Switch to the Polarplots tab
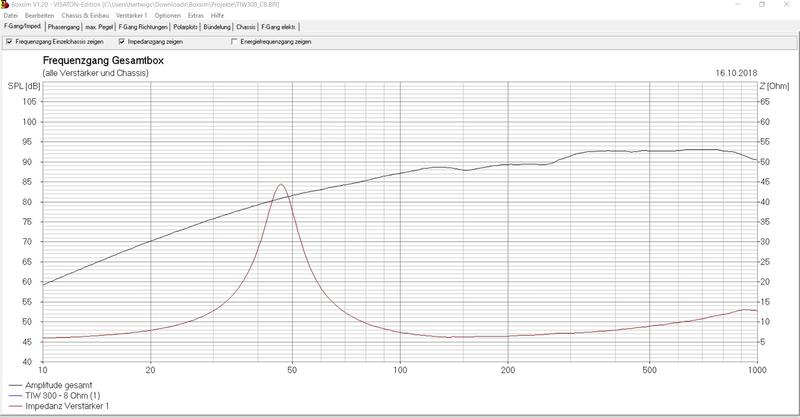Screen dimensions: 800x418 pyautogui.click(x=185, y=27)
